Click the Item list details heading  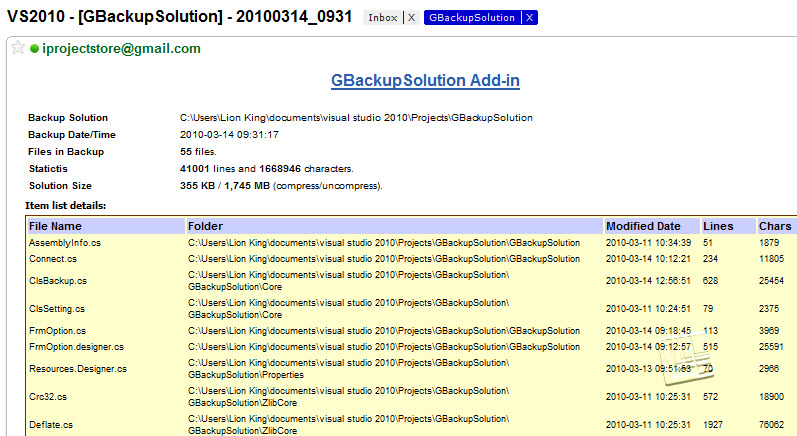[x=66, y=206]
